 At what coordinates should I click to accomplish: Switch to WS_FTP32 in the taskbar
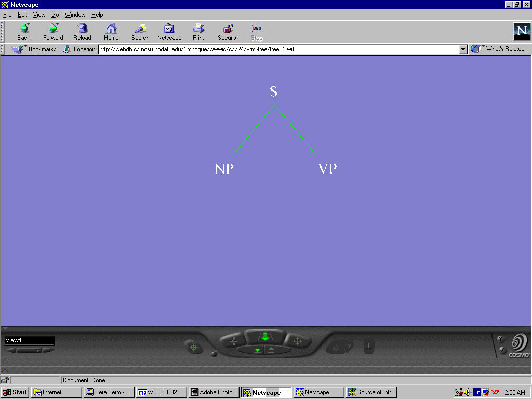(x=161, y=392)
